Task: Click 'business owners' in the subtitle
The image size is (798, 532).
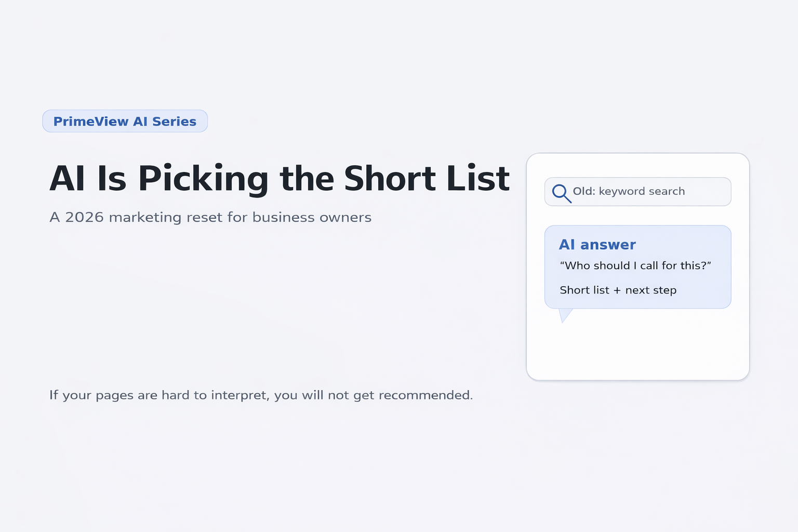Action: tap(312, 217)
